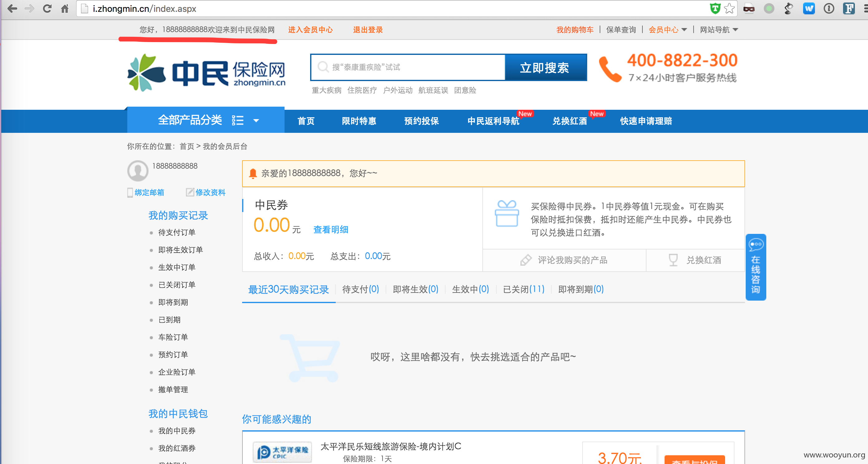
Task: Open the circled info extension icon
Action: [829, 8]
